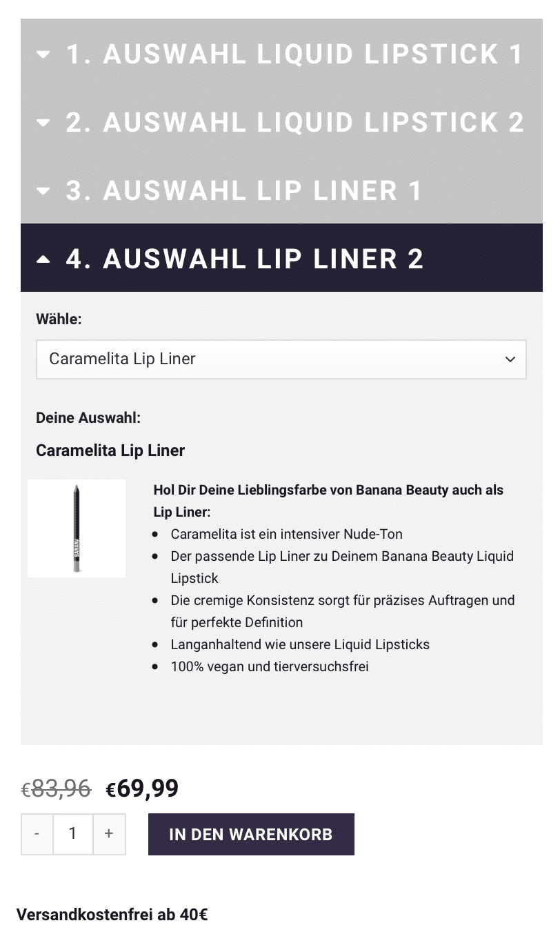Screen dimensions: 560x943
Task: Click the Versandkostenfrei ab 40€ notice
Action: pyautogui.click(x=112, y=915)
